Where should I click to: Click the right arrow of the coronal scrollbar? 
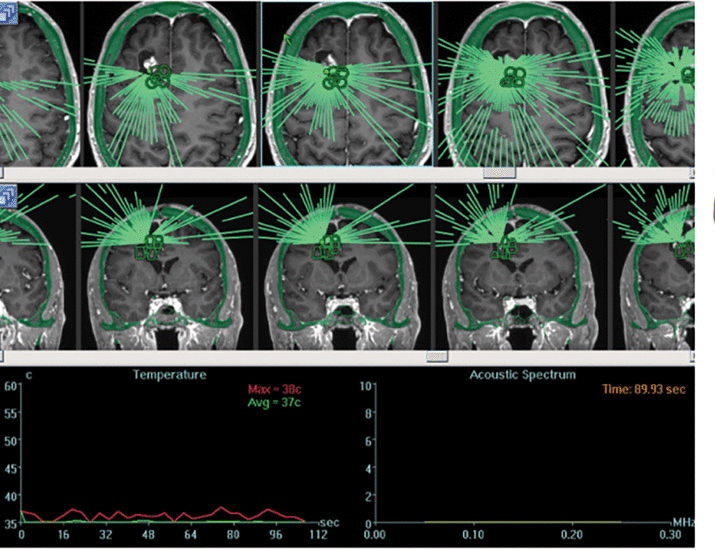tap(690, 356)
